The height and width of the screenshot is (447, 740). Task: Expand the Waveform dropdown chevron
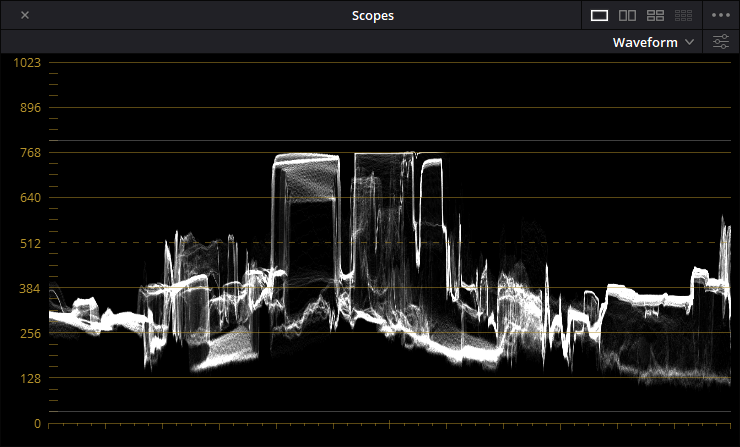[x=689, y=42]
